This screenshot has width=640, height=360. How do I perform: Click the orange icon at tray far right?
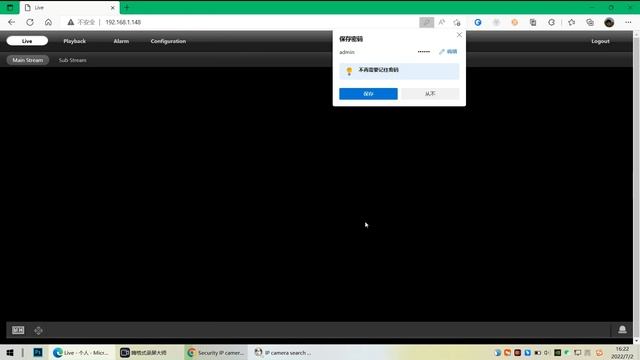[x=599, y=352]
